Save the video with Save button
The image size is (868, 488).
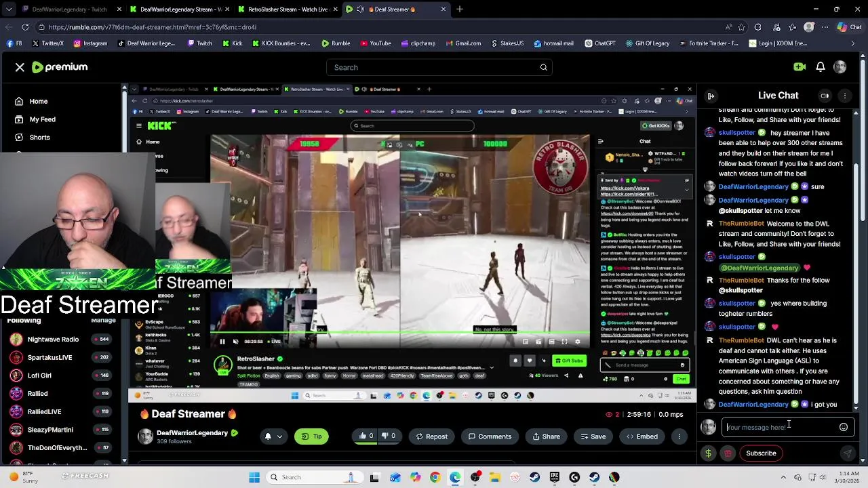[592, 436]
